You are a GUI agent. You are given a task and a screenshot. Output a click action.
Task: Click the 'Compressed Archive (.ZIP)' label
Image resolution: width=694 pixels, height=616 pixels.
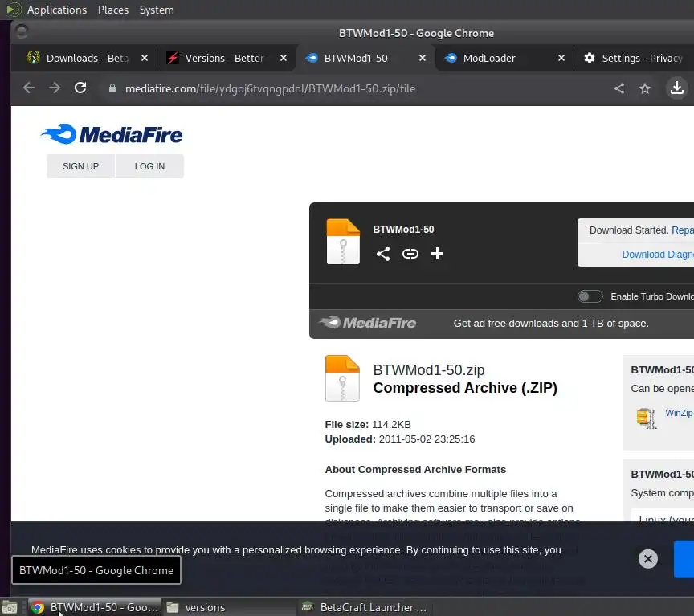click(x=465, y=388)
